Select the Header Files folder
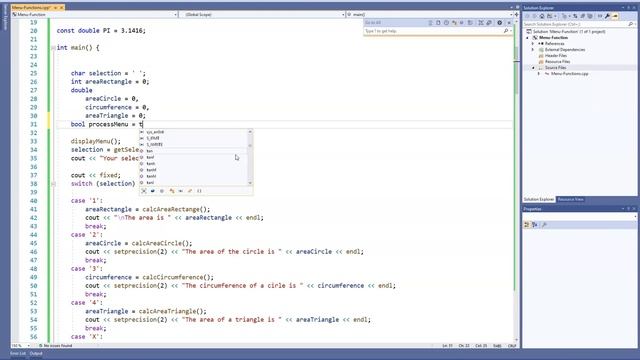 [x=556, y=56]
